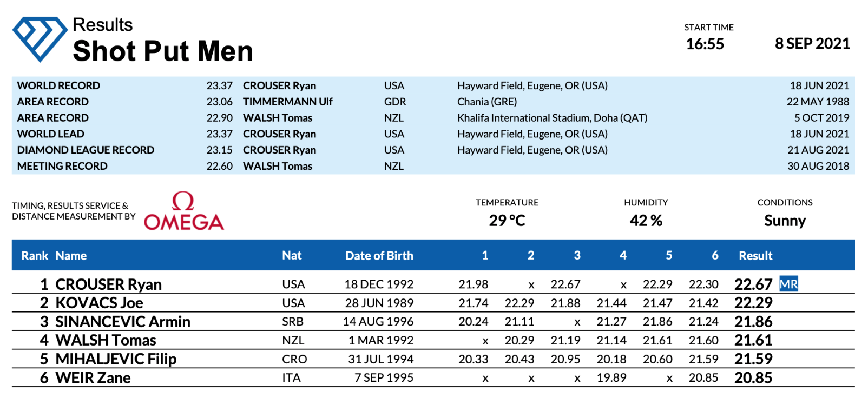Viewport: 868px width, 398px height.
Task: Click the WORLD RECORD row label
Action: [58, 85]
